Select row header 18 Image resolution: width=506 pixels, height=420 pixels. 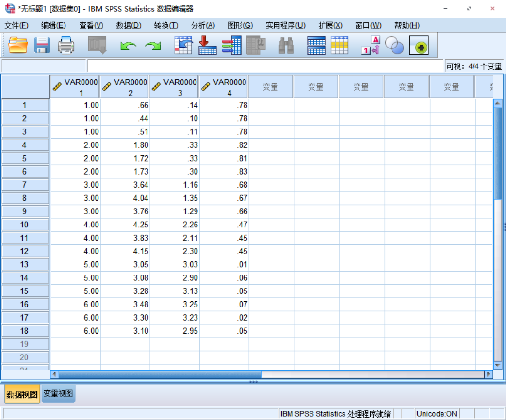click(x=25, y=331)
